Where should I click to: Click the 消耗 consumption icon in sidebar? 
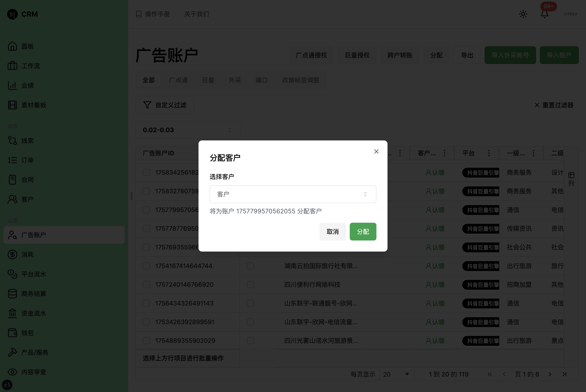click(12, 254)
